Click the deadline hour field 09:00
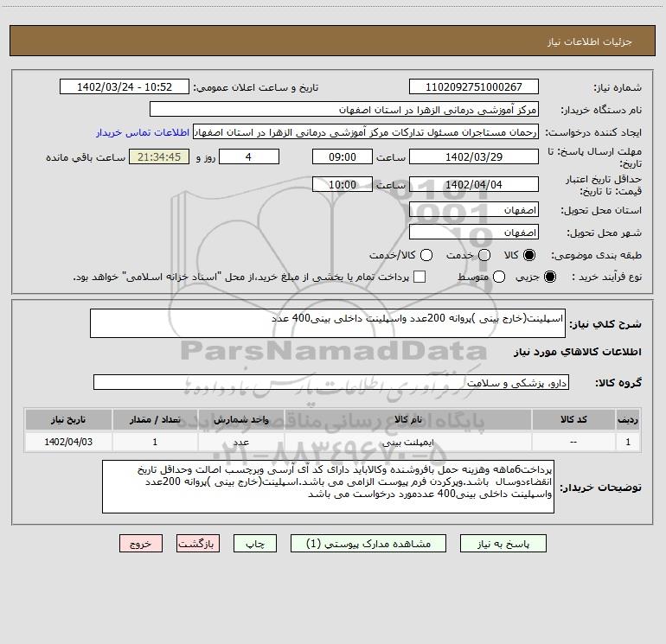This screenshot has height=644, width=666. pos(343,156)
